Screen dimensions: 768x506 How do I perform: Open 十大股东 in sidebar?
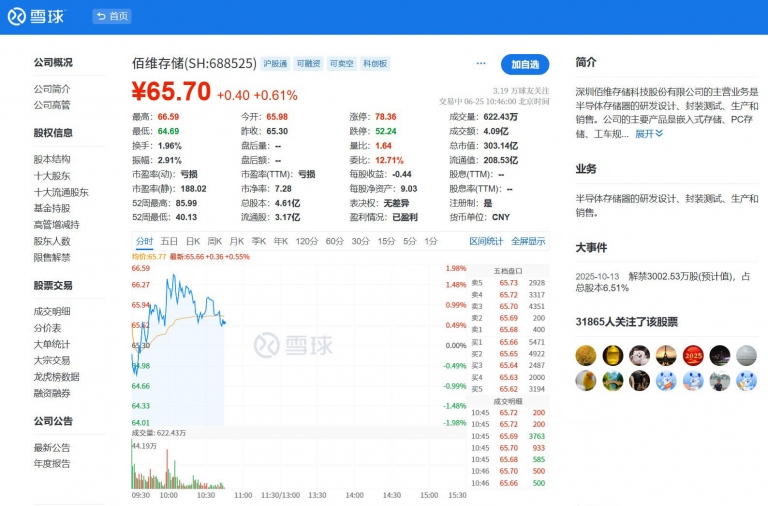tap(52, 175)
